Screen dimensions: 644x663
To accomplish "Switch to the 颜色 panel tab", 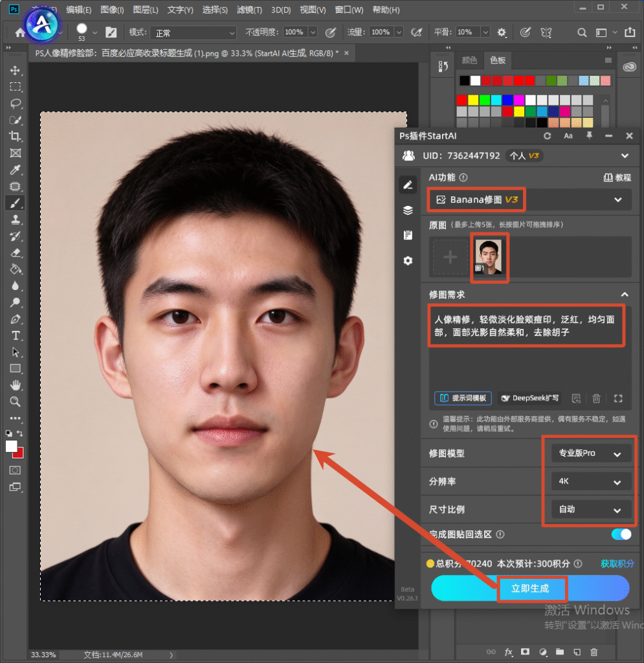I will 469,60.
